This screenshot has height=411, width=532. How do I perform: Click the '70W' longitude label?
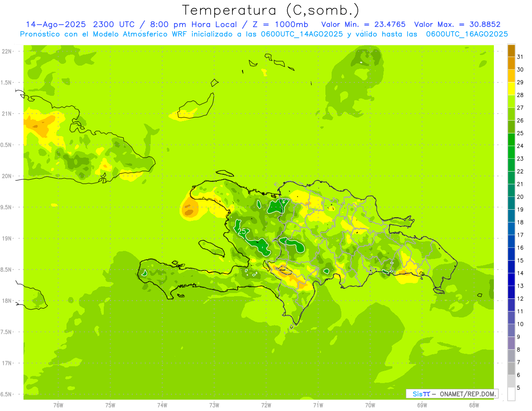pos(370,405)
